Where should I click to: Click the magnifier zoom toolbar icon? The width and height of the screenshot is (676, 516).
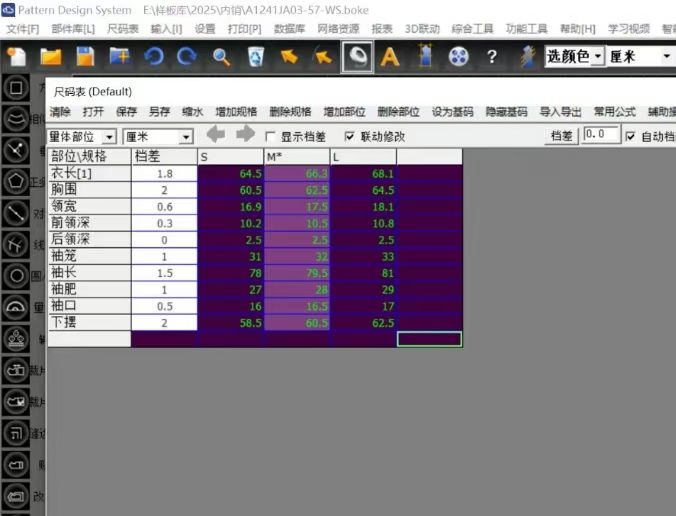[x=221, y=57]
